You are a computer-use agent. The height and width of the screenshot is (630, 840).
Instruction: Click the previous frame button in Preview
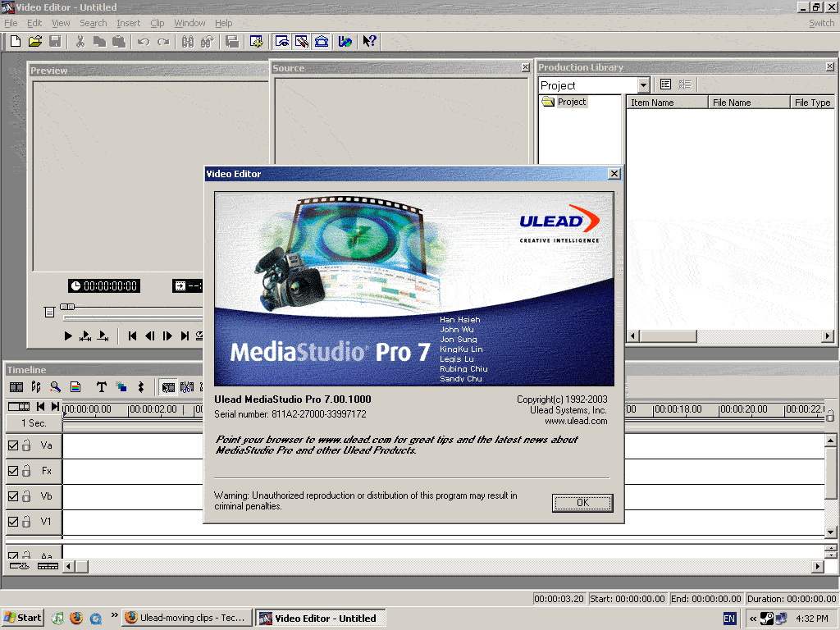150,336
